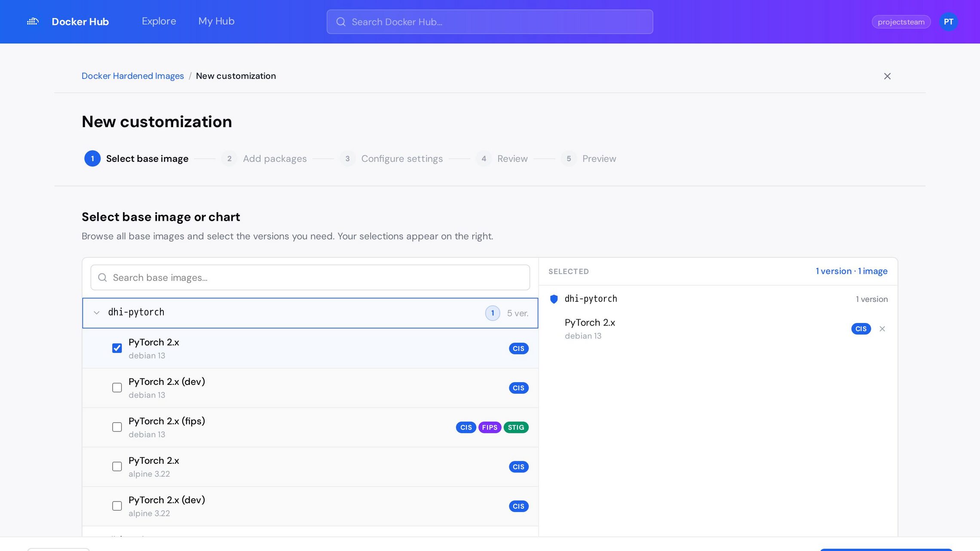Click CIS badge on checked PyTorch 2.x debian 13
The width and height of the screenshot is (980, 551).
tap(518, 348)
